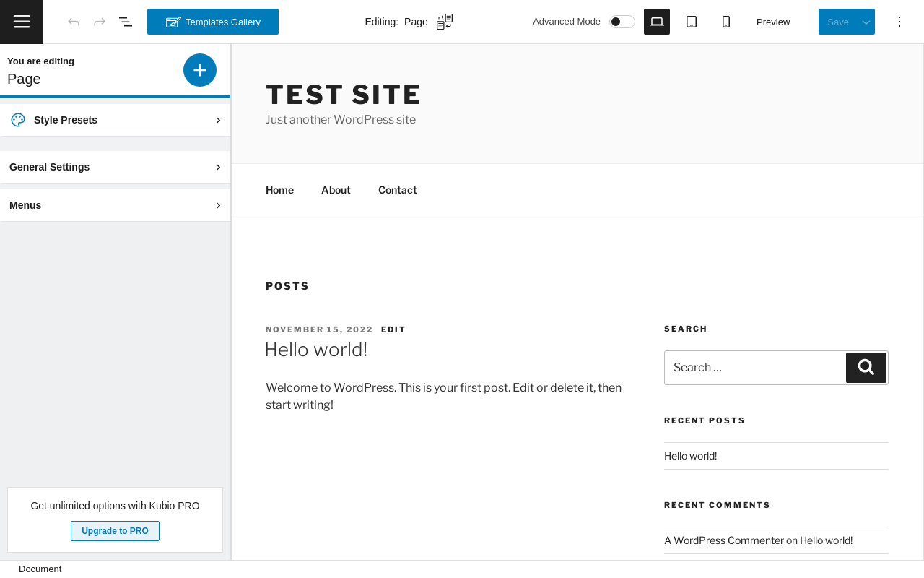This screenshot has width=924, height=578.
Task: Open the hamburger main menu
Action: coord(22,22)
